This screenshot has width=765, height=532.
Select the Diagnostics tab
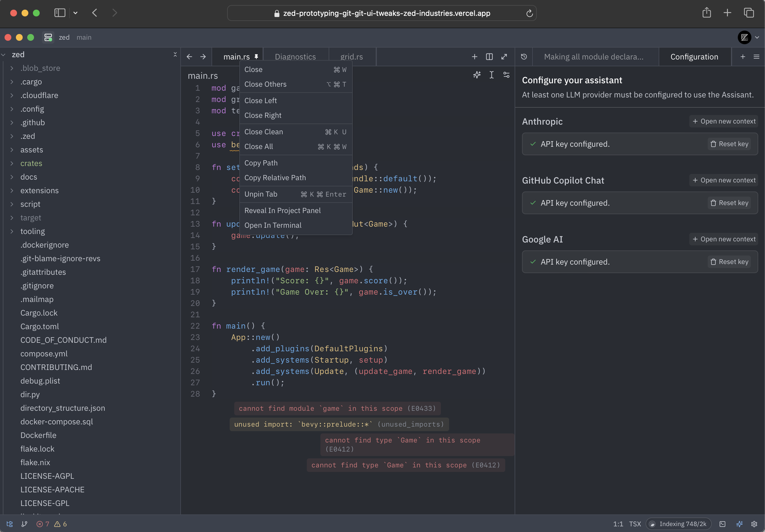295,56
